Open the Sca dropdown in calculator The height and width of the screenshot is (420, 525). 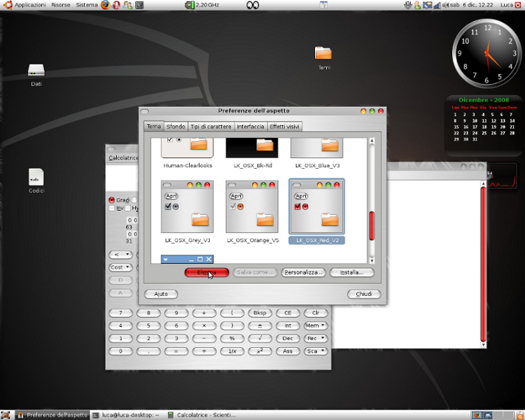tap(316, 351)
